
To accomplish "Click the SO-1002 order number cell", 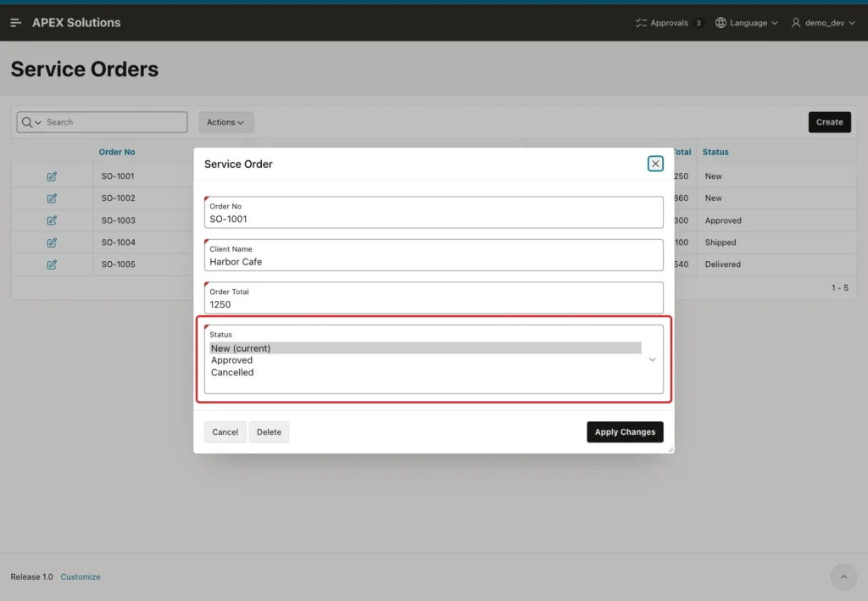I will point(119,198).
